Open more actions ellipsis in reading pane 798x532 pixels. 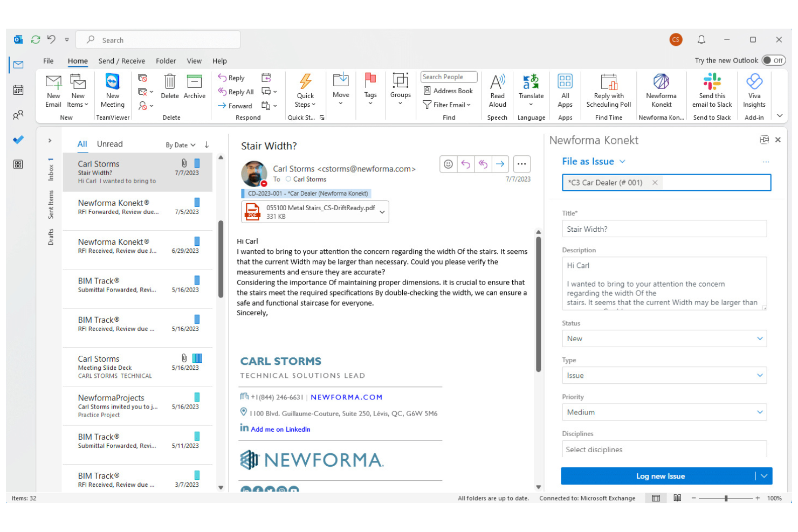coord(522,164)
